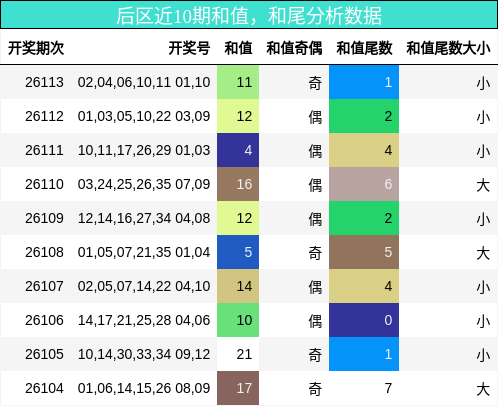Viewport: 498px width, 406px height.
Task: Click the tail digit 6 cell
Action: pyautogui.click(x=364, y=184)
